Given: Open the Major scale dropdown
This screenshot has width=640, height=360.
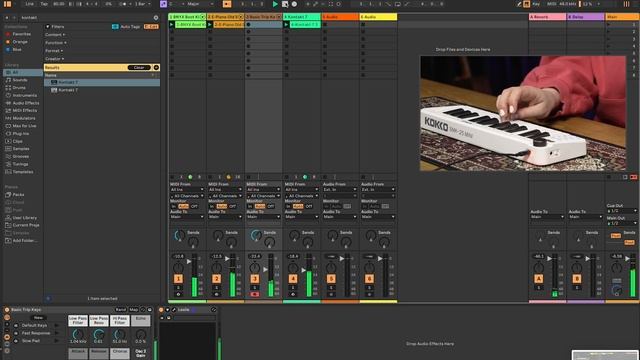Looking at the screenshot, I should coord(200,4).
